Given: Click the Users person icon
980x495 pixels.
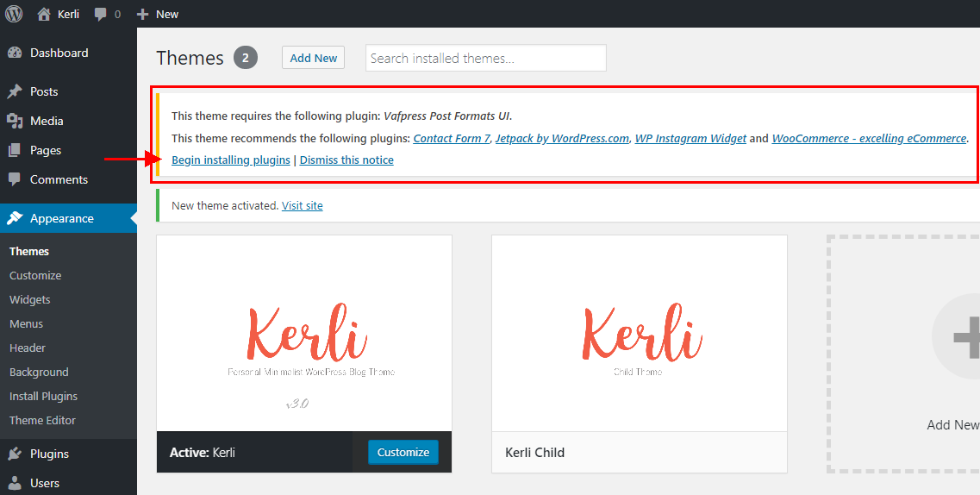Looking at the screenshot, I should tap(15, 483).
